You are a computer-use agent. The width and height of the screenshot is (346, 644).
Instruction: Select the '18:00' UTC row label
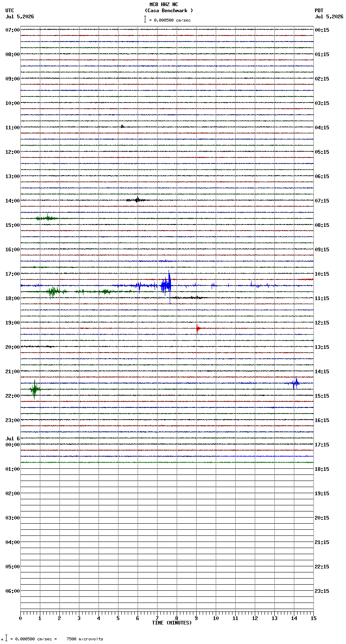pyautogui.click(x=13, y=298)
